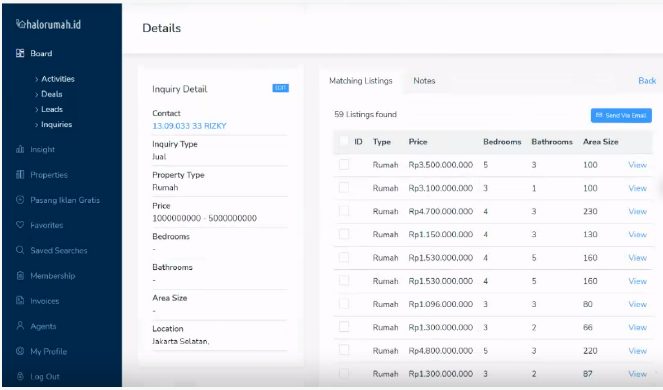This screenshot has height=390, width=663.
Task: Click the Properties building icon
Action: 20,174
